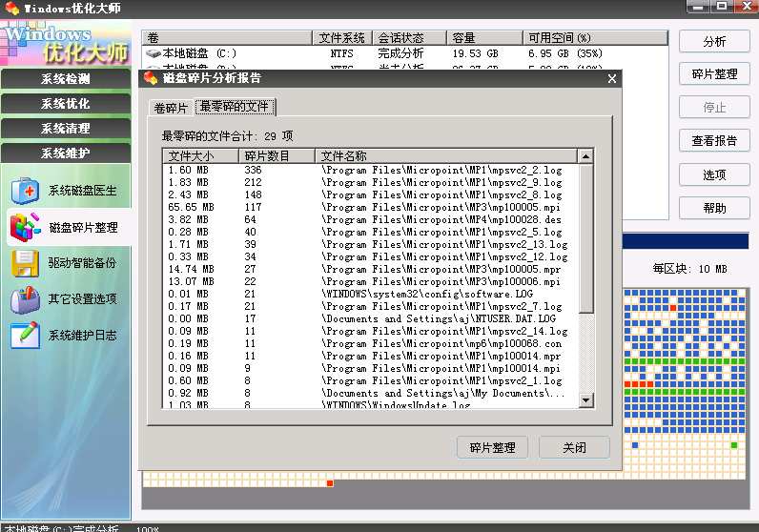Select row mp100006.mpi
759x532 pixels.
tap(370, 282)
